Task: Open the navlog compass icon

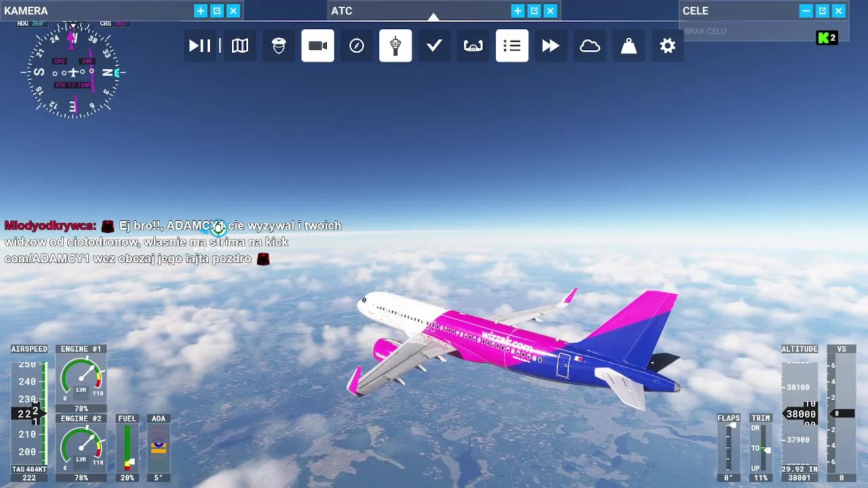Action: coord(357,45)
